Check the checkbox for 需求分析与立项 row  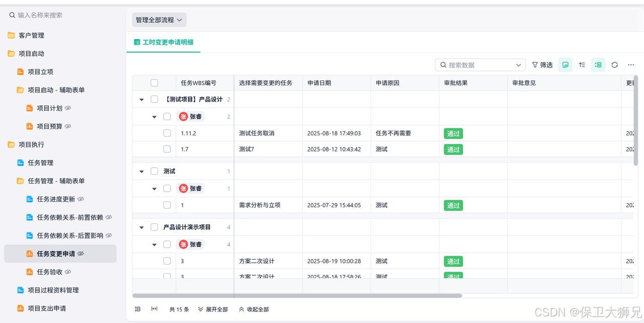(167, 205)
